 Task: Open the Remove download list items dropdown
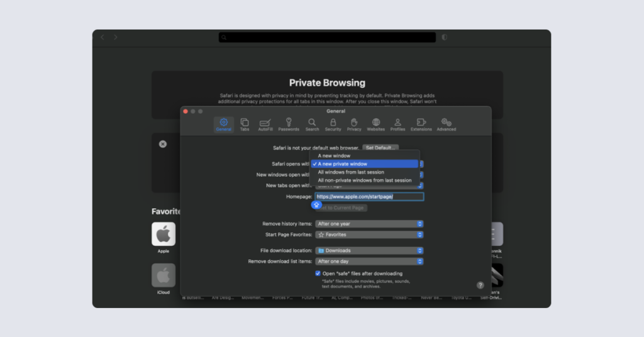tap(369, 262)
